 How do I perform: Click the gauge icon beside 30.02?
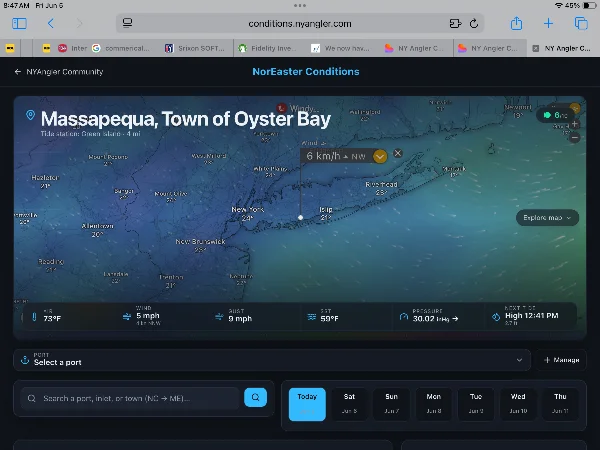(404, 317)
